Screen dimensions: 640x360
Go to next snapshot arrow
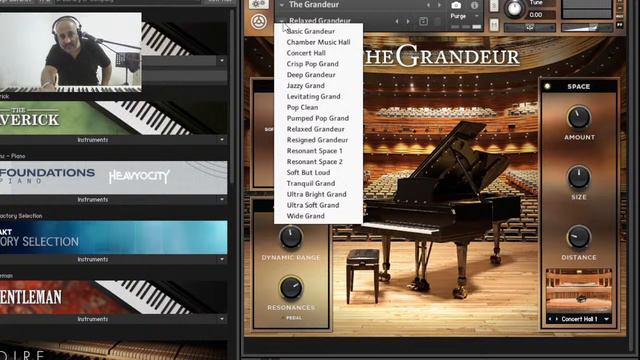coord(408,21)
